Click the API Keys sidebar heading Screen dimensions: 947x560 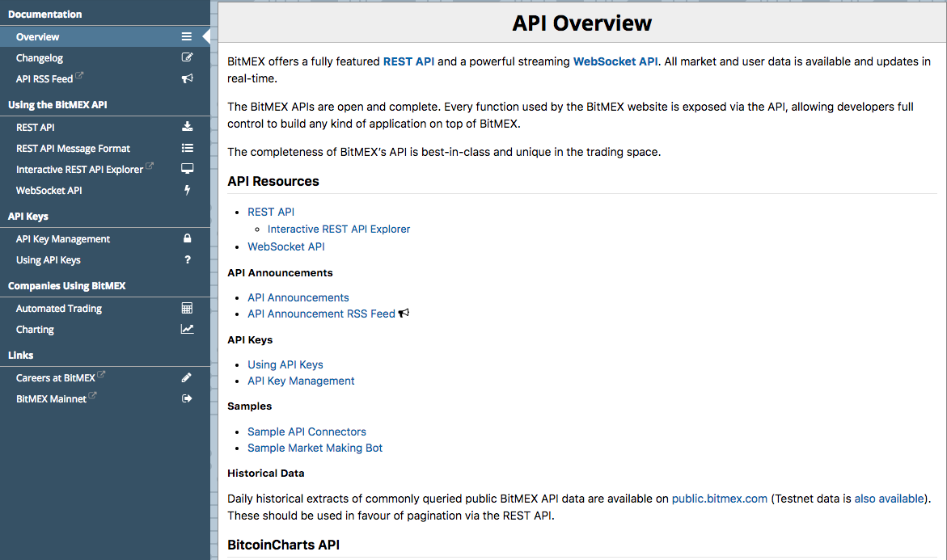pos(27,216)
